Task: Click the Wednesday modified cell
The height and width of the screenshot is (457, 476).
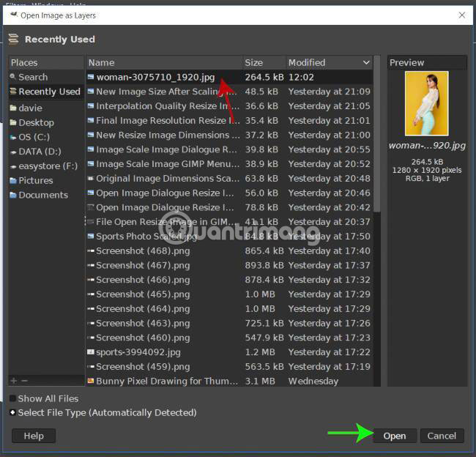Action: coord(313,381)
